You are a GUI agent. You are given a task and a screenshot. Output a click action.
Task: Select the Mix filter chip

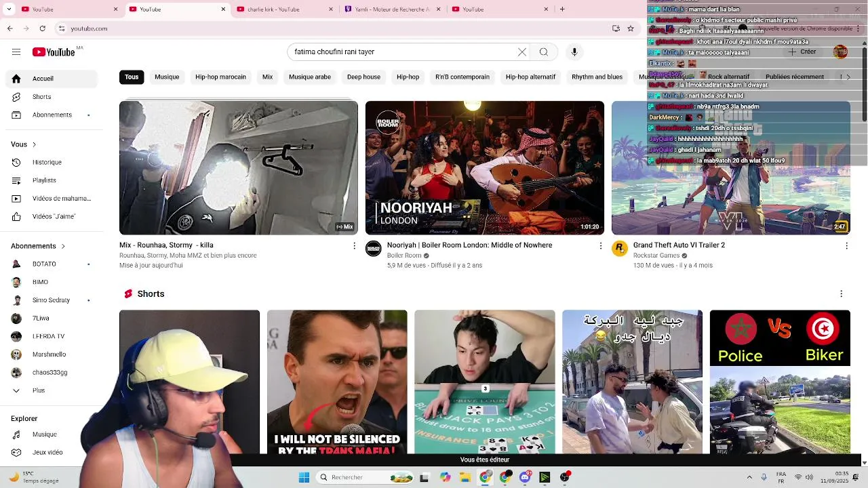point(267,77)
